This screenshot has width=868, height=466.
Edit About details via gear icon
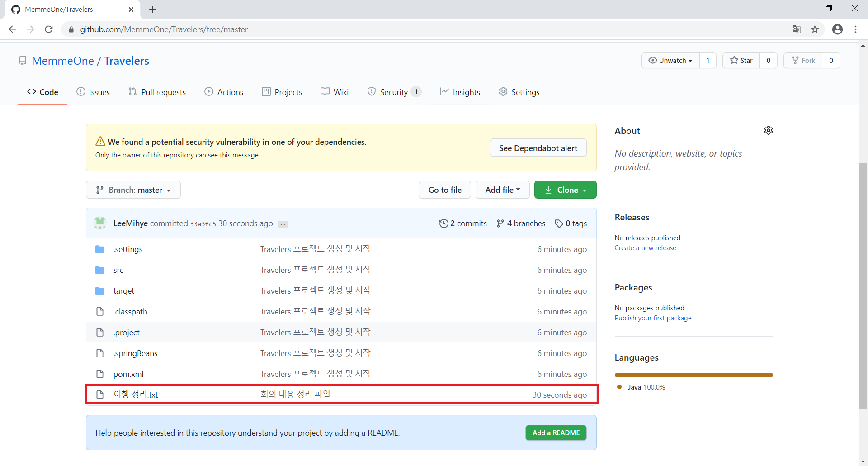769,130
